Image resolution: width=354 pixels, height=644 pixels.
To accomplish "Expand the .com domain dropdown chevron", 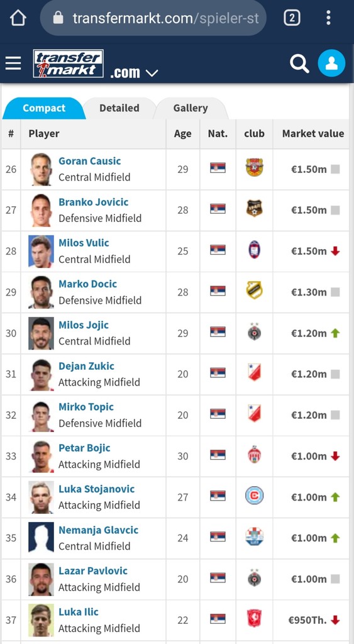I will (152, 74).
